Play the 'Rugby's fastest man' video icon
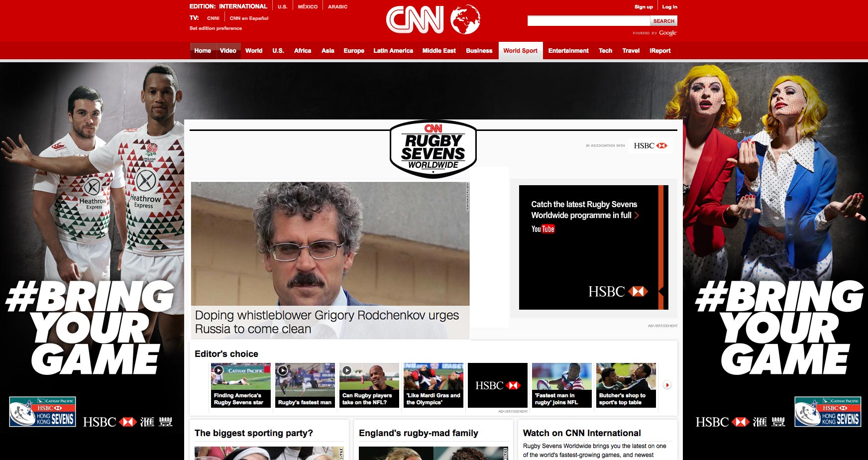The width and height of the screenshot is (868, 460). click(282, 370)
